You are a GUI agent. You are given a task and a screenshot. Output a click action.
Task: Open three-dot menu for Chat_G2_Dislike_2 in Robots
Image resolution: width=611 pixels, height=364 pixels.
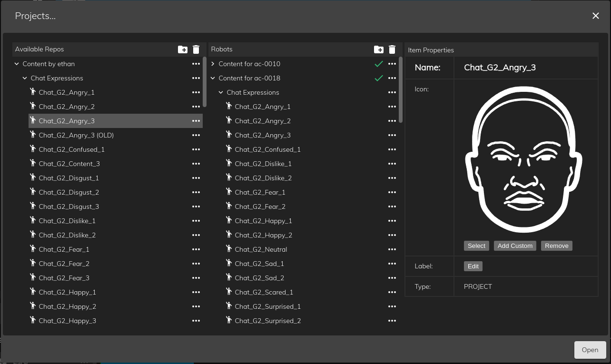[x=392, y=178]
